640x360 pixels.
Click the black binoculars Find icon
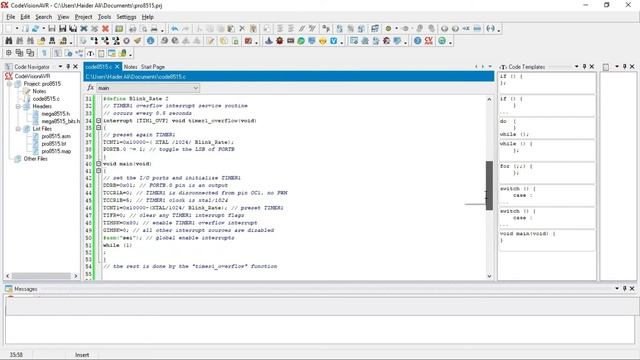point(9,41)
